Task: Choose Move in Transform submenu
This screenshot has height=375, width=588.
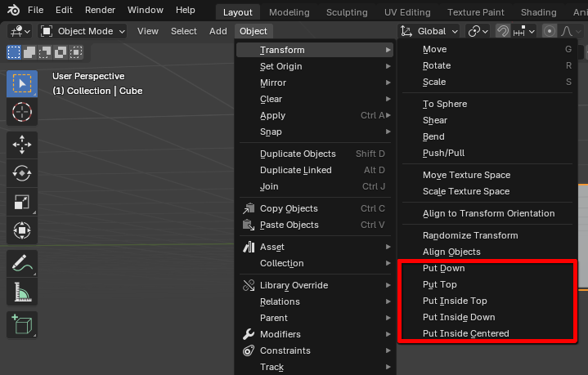Action: [x=487, y=49]
